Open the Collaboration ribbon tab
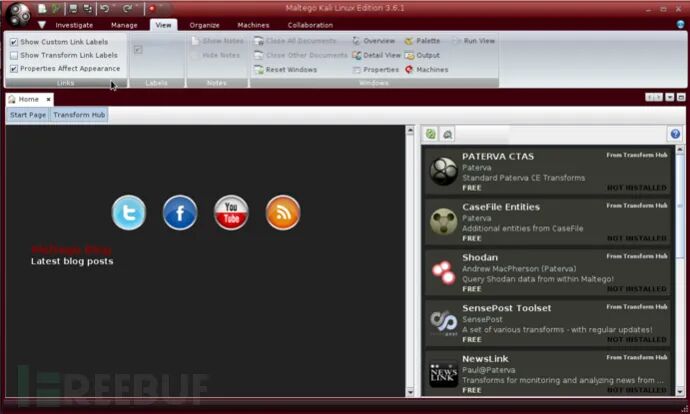 310,25
